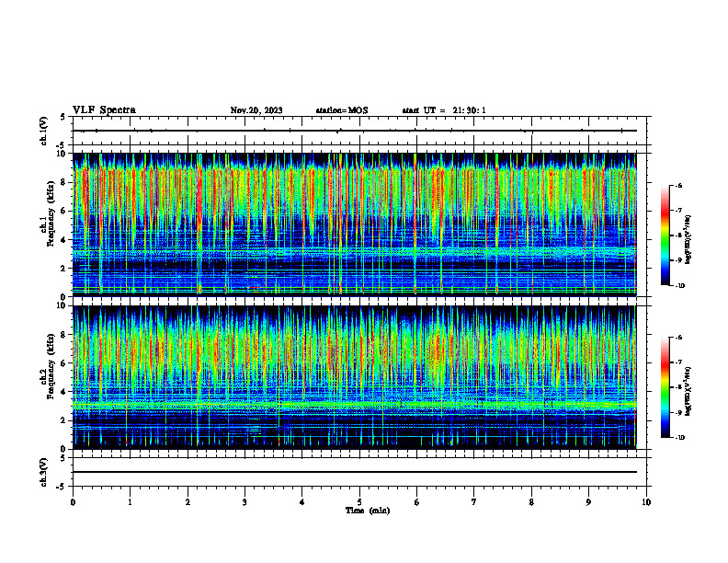Click the "2" kHz tick on ch.2 spectrogram
Viewport: 728px width, 563px height.
(64, 420)
